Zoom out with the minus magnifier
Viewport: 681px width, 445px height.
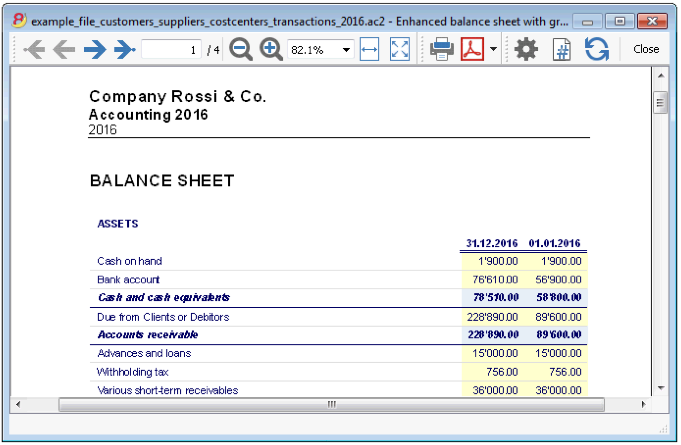pyautogui.click(x=241, y=49)
